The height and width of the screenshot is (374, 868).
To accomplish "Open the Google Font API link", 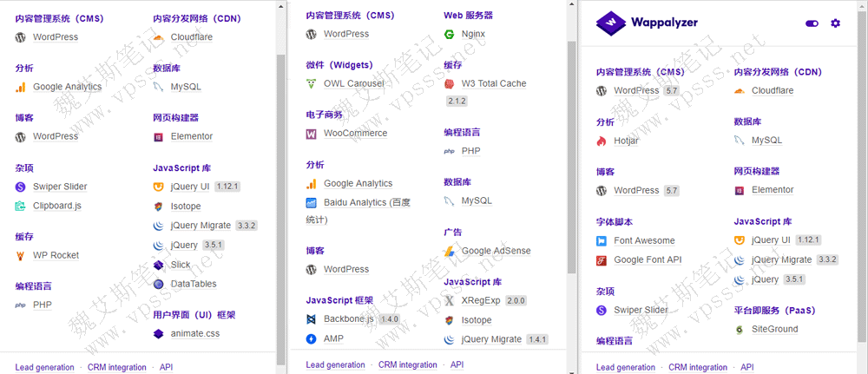I will [x=648, y=260].
